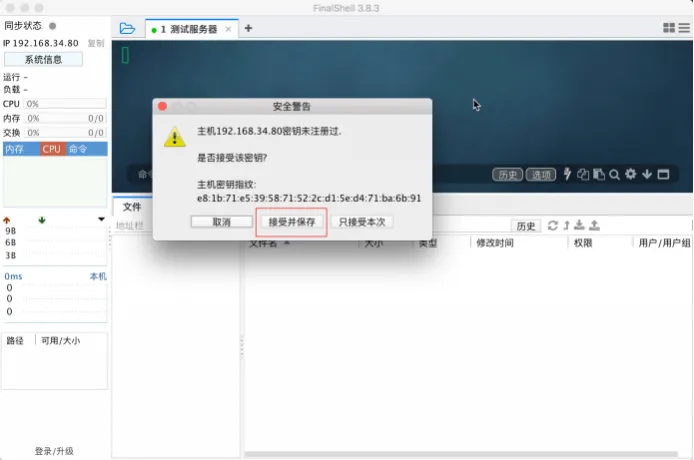The height and width of the screenshot is (460, 694).
Task: Click the 路径 disk column header
Action: coord(15,340)
